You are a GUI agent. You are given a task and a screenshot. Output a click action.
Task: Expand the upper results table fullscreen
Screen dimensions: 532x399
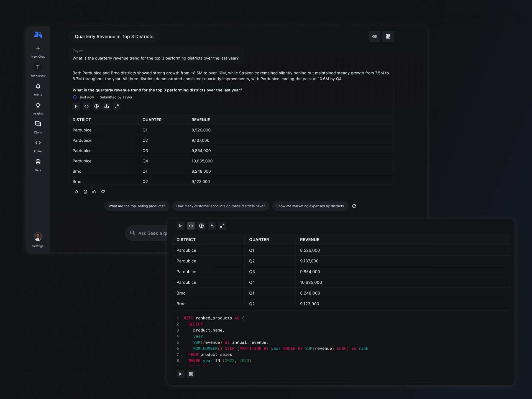click(117, 106)
